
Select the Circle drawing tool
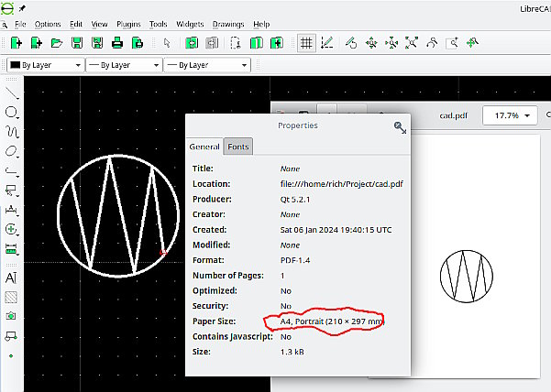12,112
